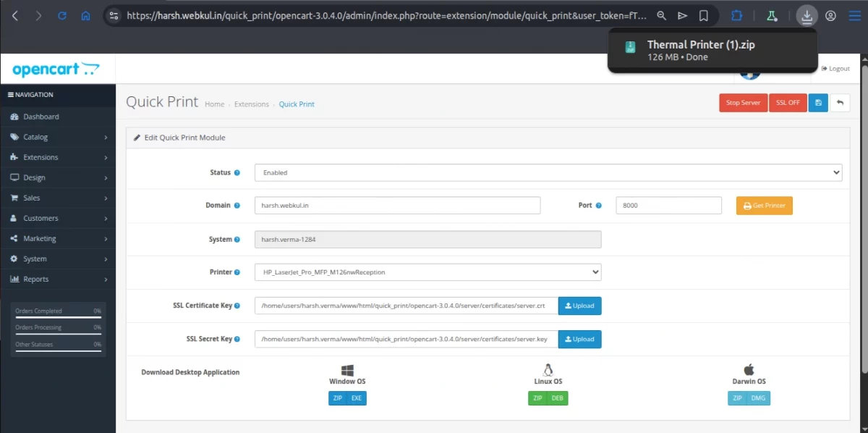Select Quick Print in the breadcrumb
The image size is (868, 433).
pyautogui.click(x=297, y=104)
